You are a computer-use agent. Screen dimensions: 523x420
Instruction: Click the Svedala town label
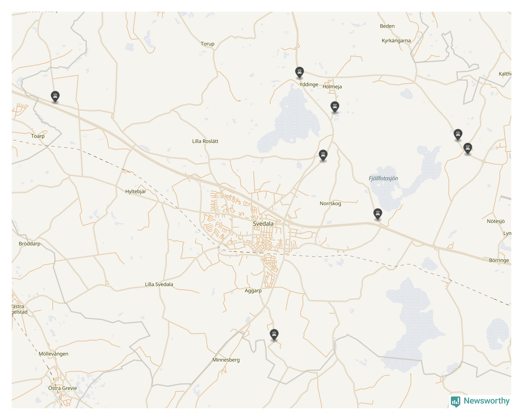click(x=263, y=224)
